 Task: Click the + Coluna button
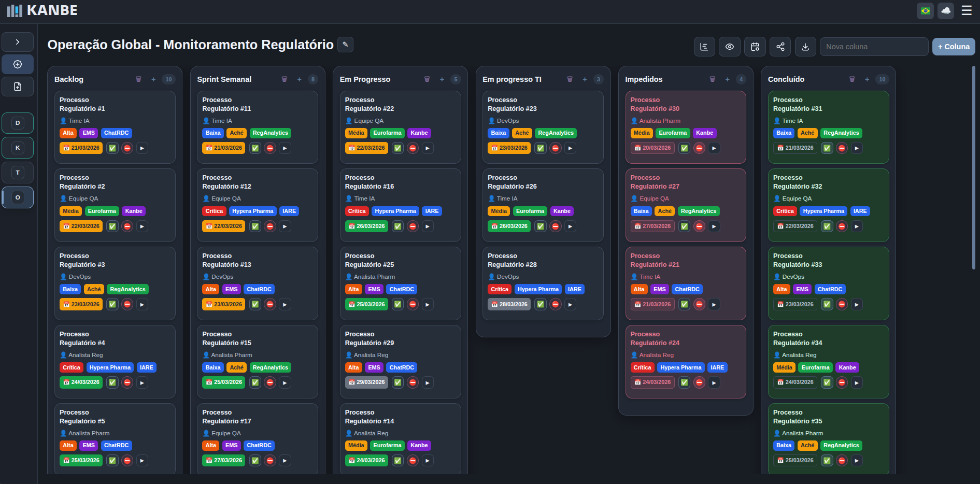[954, 47]
